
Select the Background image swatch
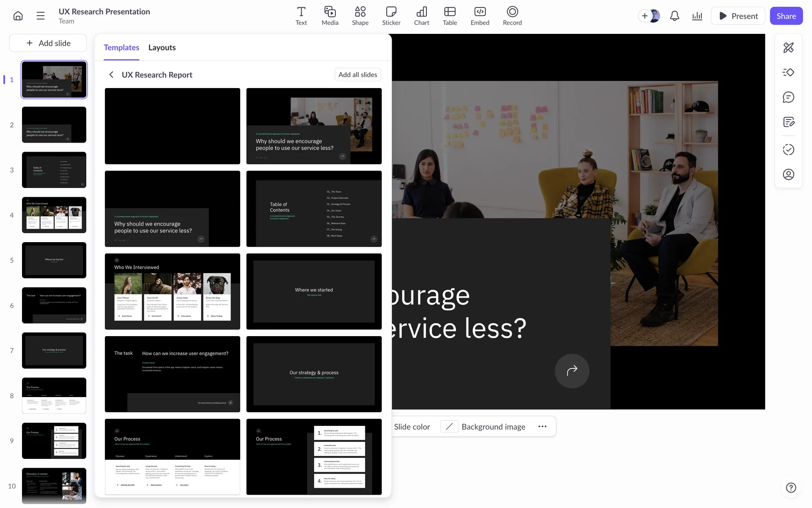[x=450, y=427]
